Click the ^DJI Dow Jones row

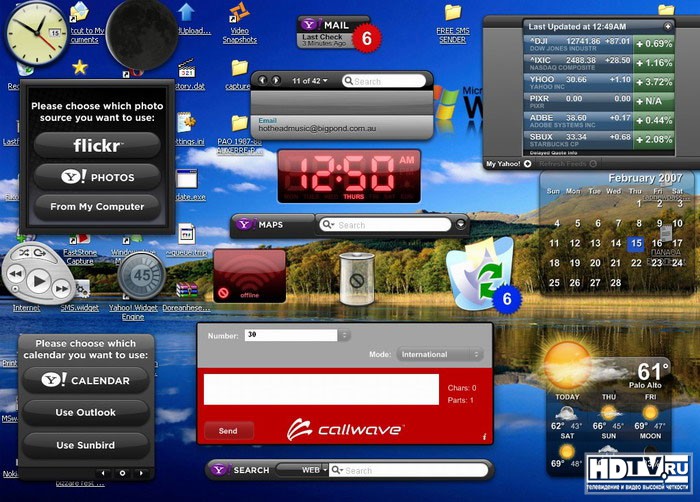599,44
